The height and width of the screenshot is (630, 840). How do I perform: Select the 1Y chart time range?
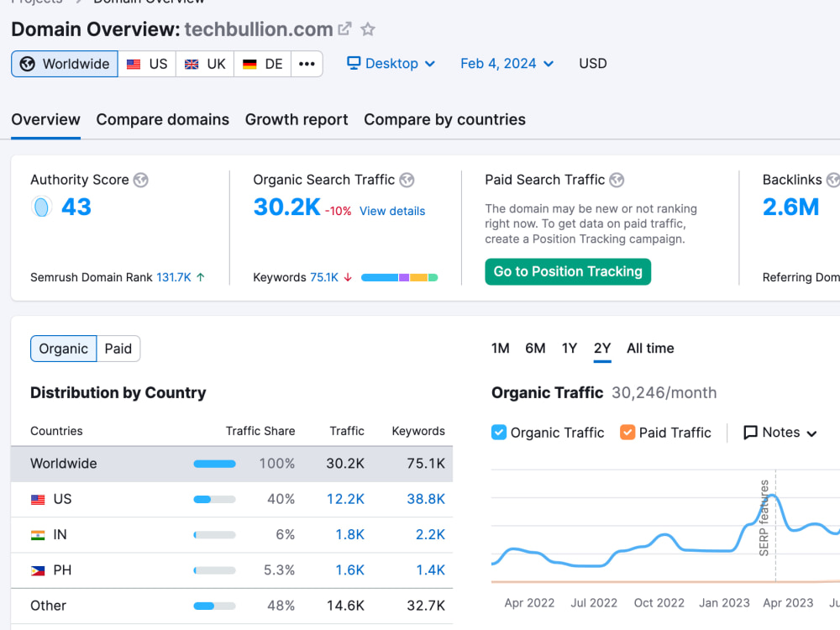[x=569, y=349]
